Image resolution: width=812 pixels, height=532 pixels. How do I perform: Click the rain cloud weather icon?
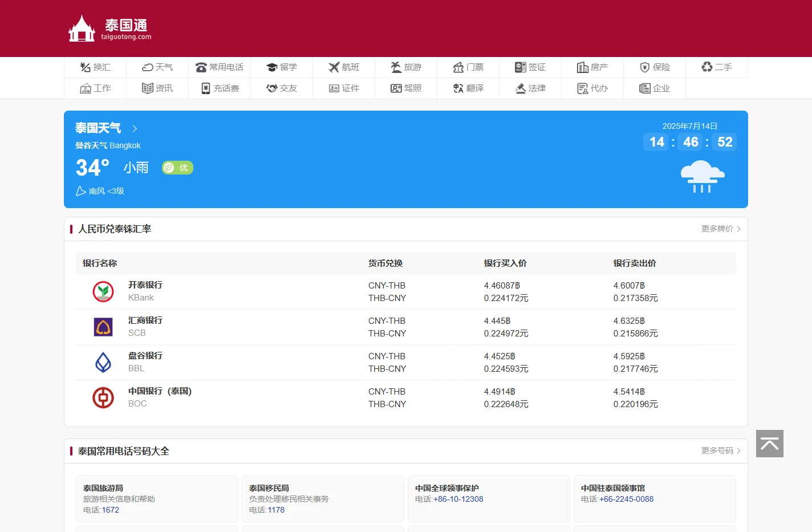pyautogui.click(x=703, y=177)
